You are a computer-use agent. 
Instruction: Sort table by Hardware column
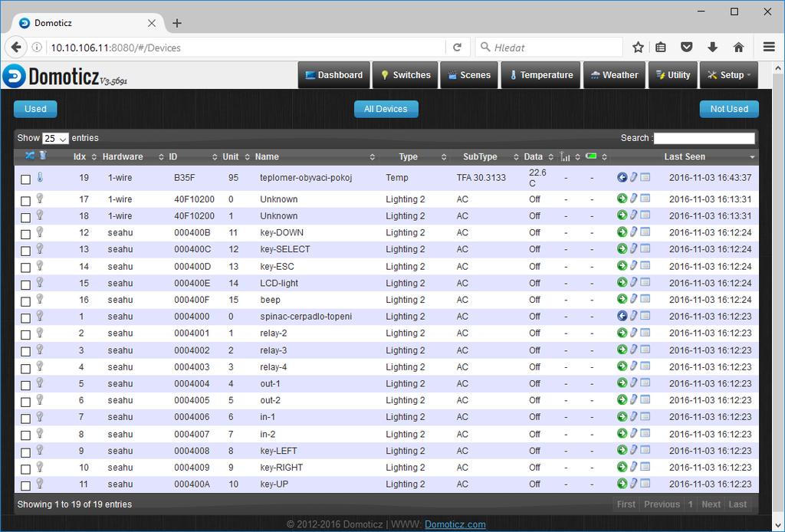[x=133, y=156]
